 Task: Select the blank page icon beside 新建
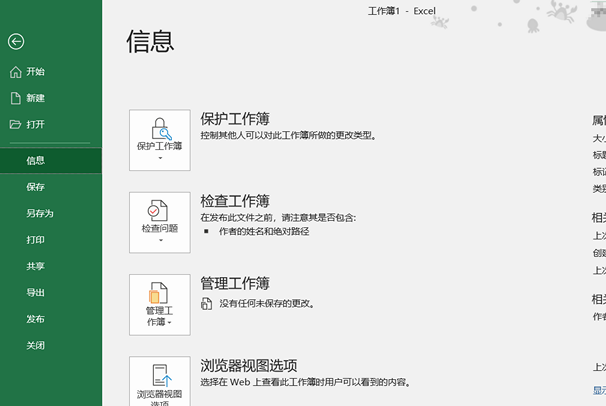coord(15,98)
